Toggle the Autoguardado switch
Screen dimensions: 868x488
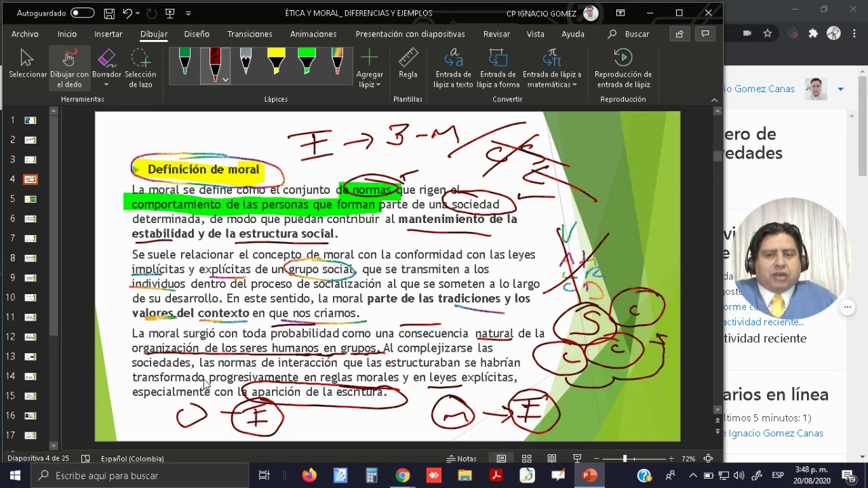point(82,13)
